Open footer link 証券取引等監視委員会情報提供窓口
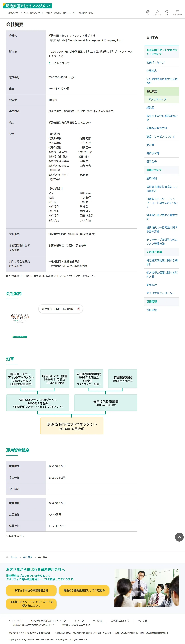185x644 pixels. [x=31, y=625]
